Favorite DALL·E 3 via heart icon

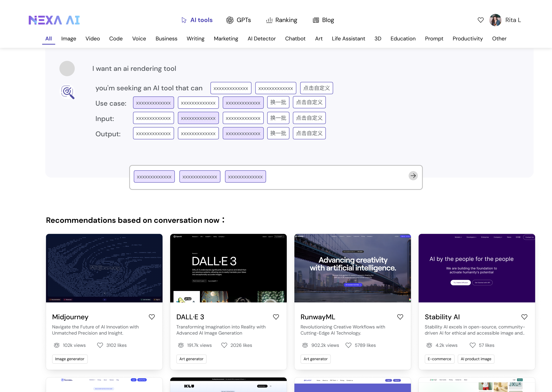276,317
